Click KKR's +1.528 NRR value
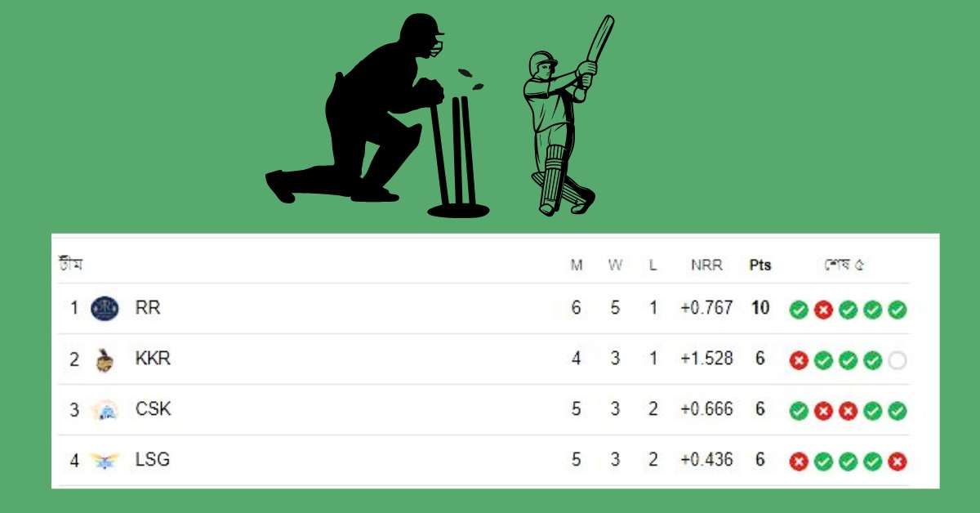The image size is (980, 513). [706, 359]
